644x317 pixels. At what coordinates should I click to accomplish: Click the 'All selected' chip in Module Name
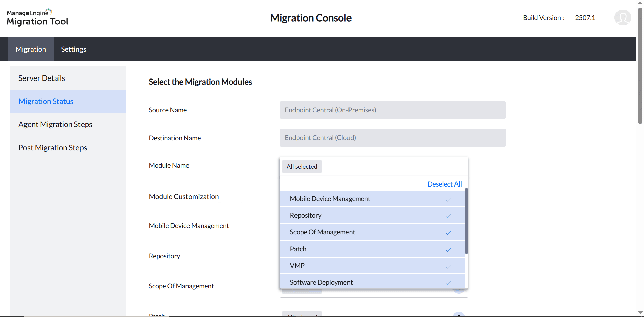coord(302,167)
